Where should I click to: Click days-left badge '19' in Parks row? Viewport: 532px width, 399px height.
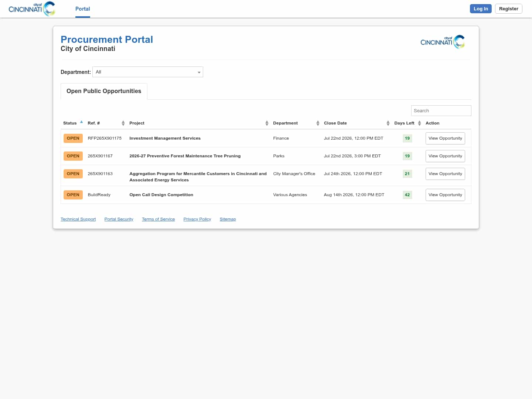point(407,156)
